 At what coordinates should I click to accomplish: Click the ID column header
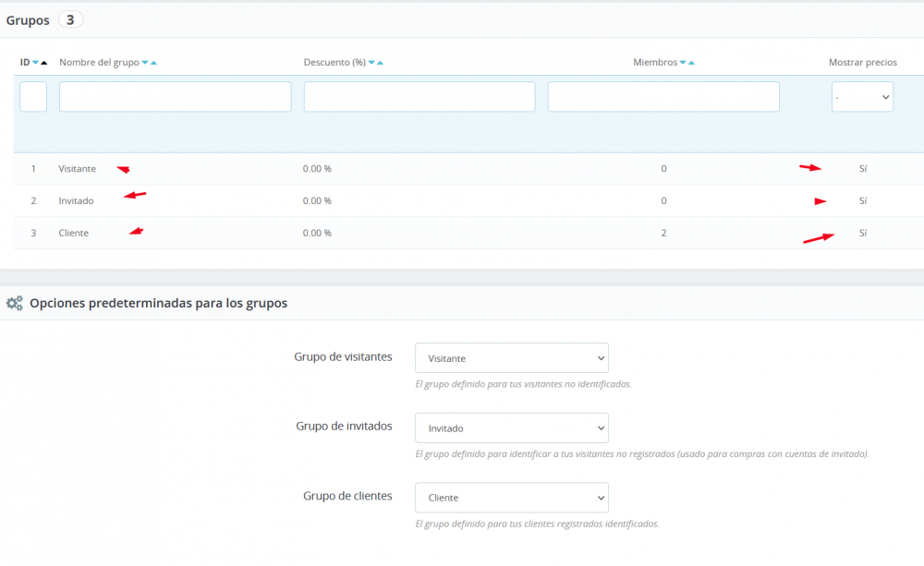[x=25, y=63]
